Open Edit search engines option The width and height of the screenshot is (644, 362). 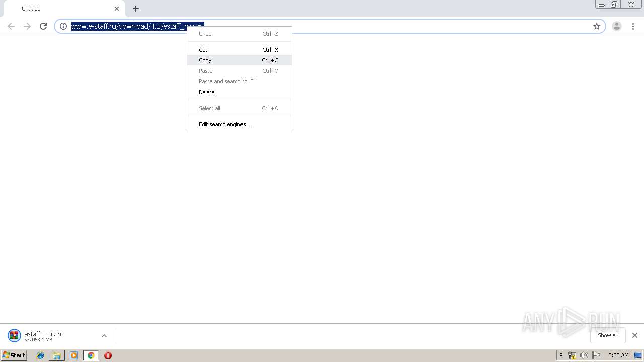(x=239, y=124)
